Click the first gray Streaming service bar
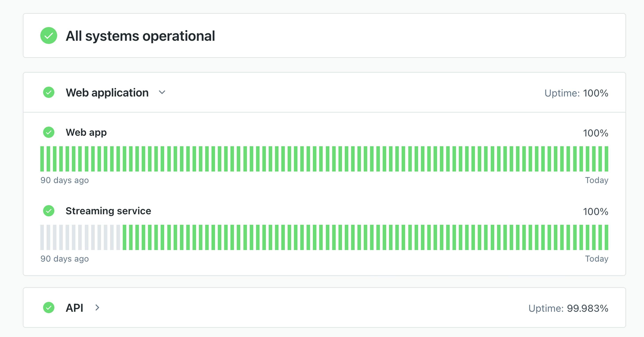 [42, 237]
